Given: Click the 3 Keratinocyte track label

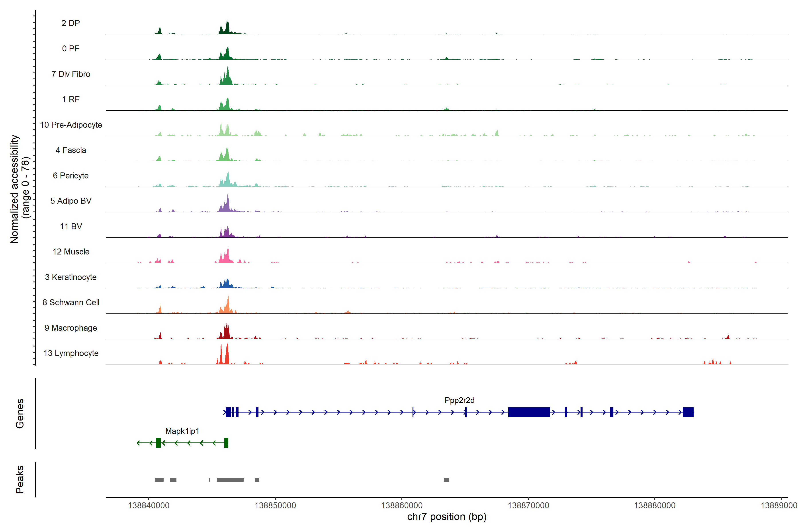Looking at the screenshot, I should (x=71, y=277).
